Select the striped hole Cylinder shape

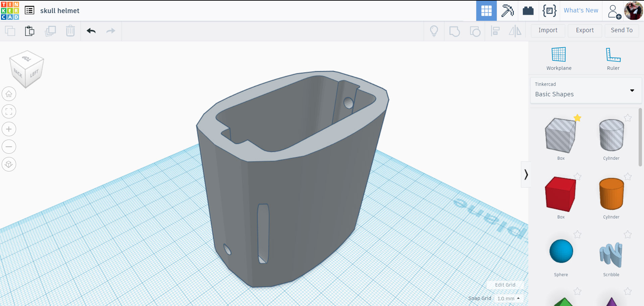coord(611,135)
